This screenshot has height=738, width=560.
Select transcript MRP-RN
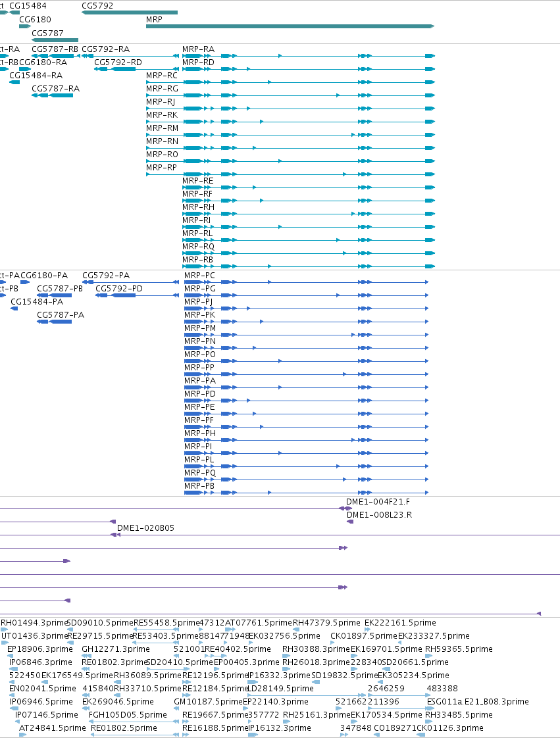point(162,141)
